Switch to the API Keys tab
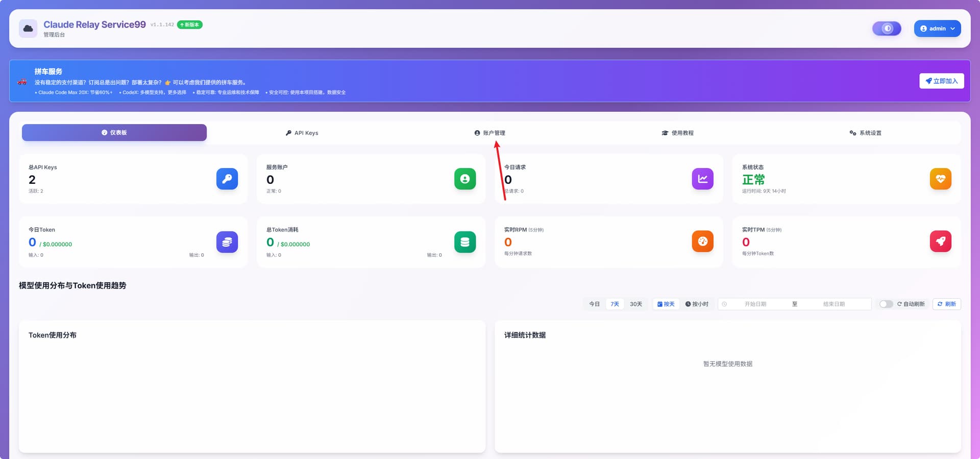The height and width of the screenshot is (459, 980). coord(302,133)
